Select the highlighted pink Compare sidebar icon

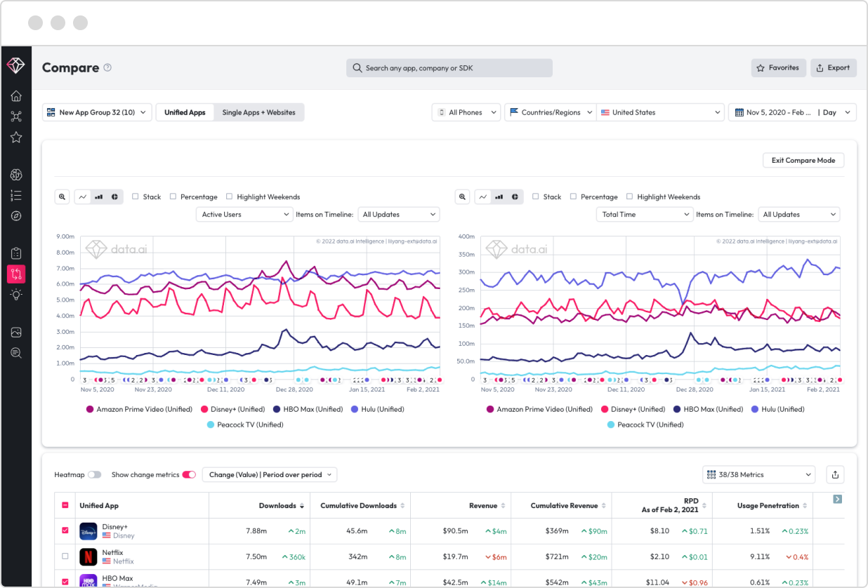(16, 274)
